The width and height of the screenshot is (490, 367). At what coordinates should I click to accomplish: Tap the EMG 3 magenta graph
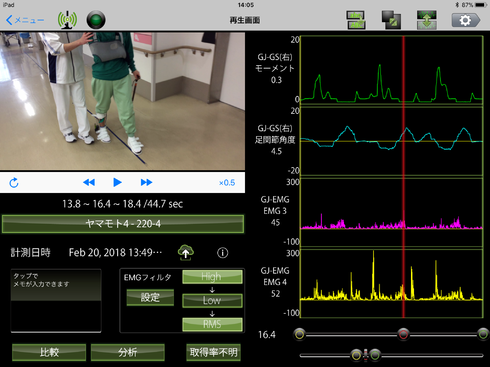392,212
